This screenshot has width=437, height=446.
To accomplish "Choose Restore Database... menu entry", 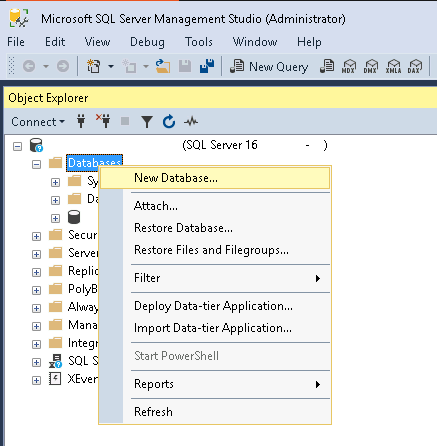I will [215, 228].
